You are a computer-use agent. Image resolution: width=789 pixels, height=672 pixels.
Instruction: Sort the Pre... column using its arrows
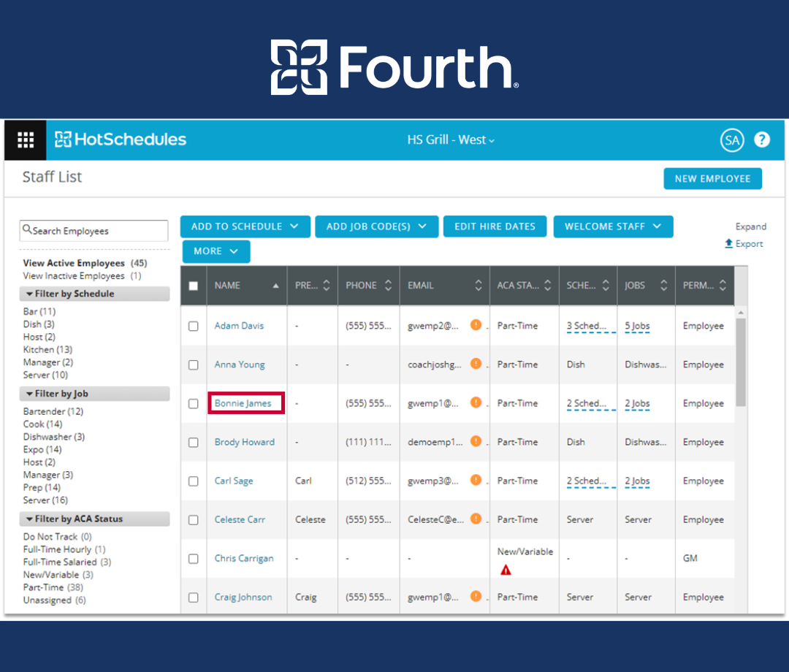pyautogui.click(x=327, y=285)
